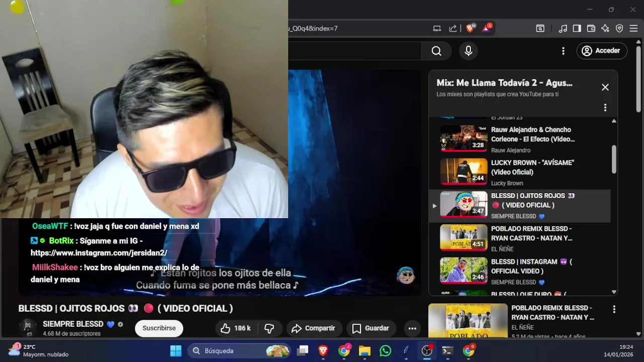
Task: Open recommended POBLADO REMIX thumbnail below playlist
Action: tap(468, 320)
